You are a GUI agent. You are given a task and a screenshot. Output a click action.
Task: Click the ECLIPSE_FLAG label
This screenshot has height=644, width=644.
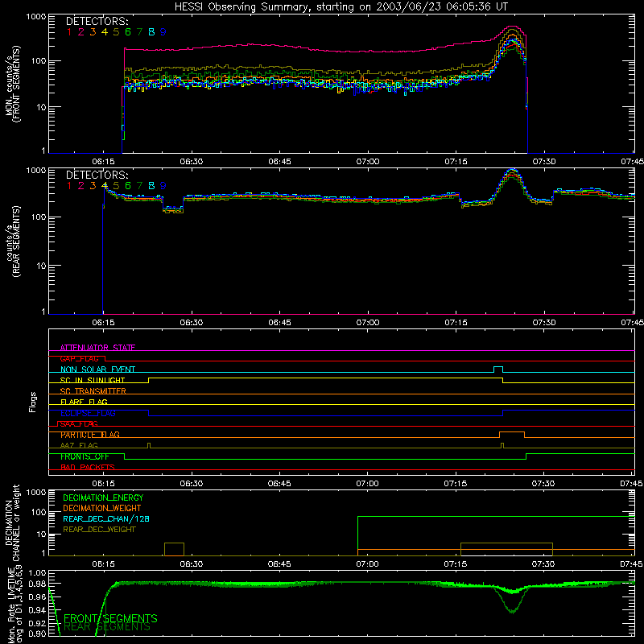coord(88,413)
